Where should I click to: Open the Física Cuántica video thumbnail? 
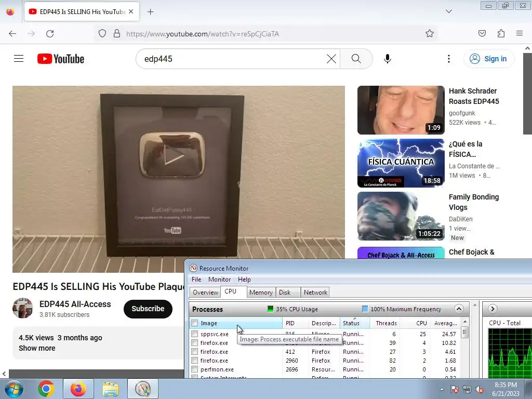pos(401,163)
